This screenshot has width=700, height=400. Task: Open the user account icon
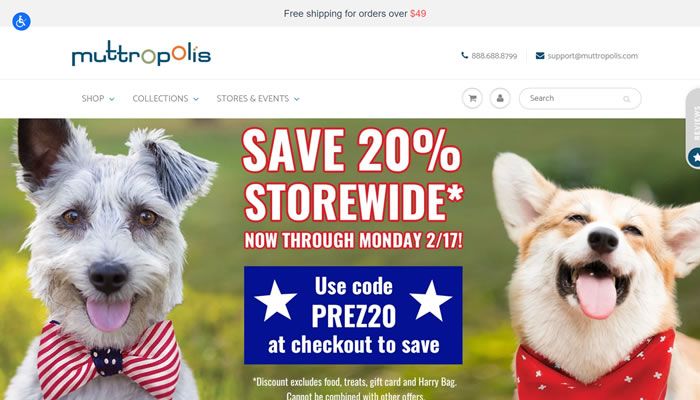tap(500, 98)
